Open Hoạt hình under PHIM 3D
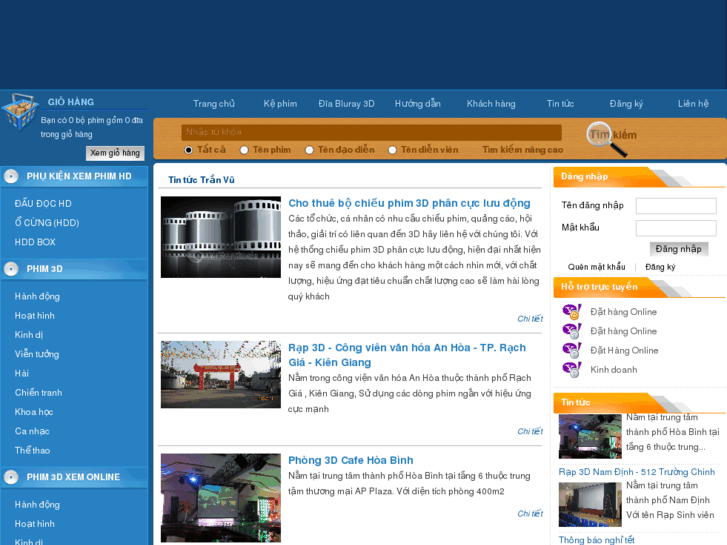Viewport: 727px width, 545px height. point(34,316)
